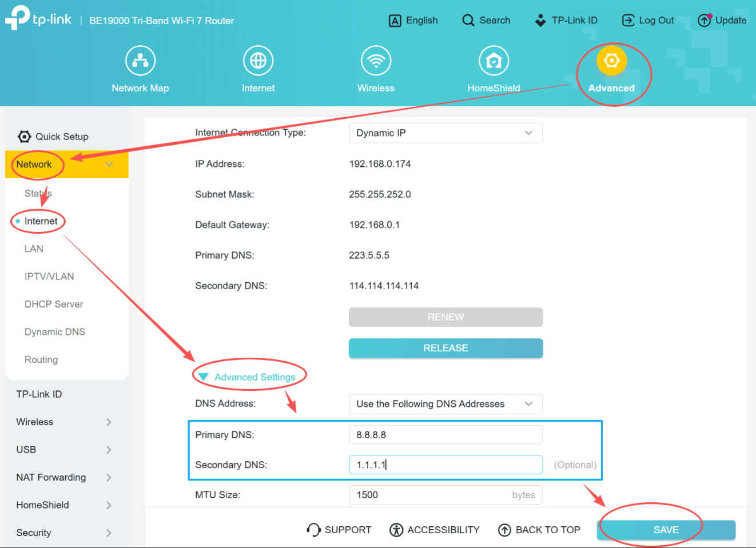Viewport: 756px width, 548px height.
Task: Open the Network Map icon
Action: [140, 61]
